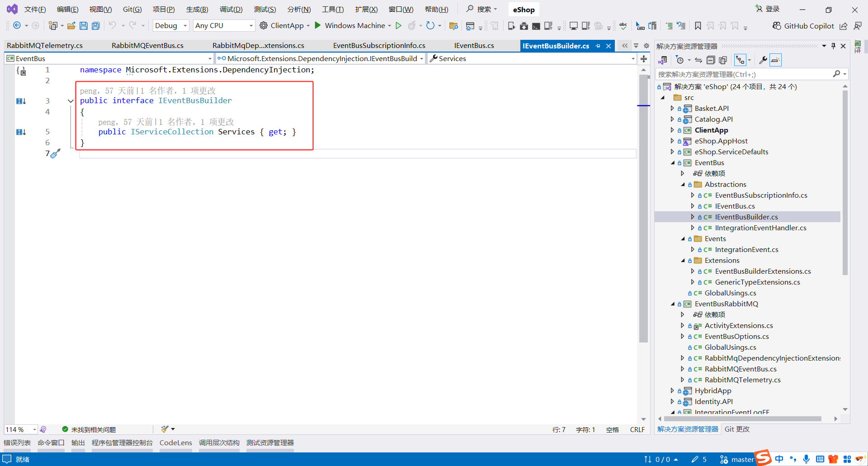The height and width of the screenshot is (466, 868).
Task: Click the Solution Explorer vertical scrollbar thumb
Action: 845,182
